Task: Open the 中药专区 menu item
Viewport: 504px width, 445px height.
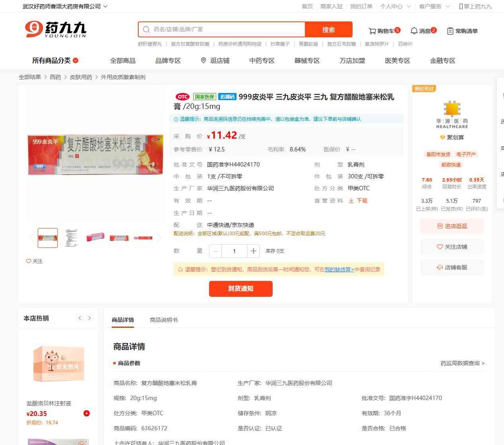Action: 262,60
